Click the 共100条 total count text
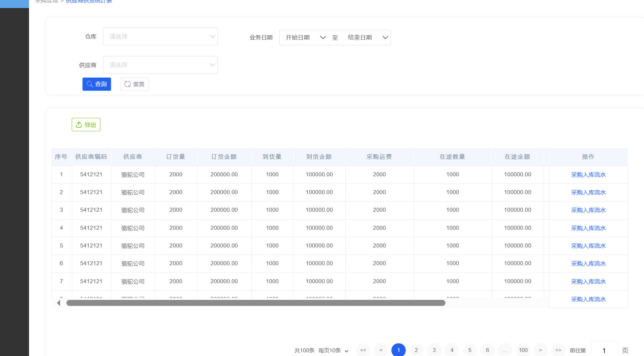644x356 pixels. coord(304,350)
